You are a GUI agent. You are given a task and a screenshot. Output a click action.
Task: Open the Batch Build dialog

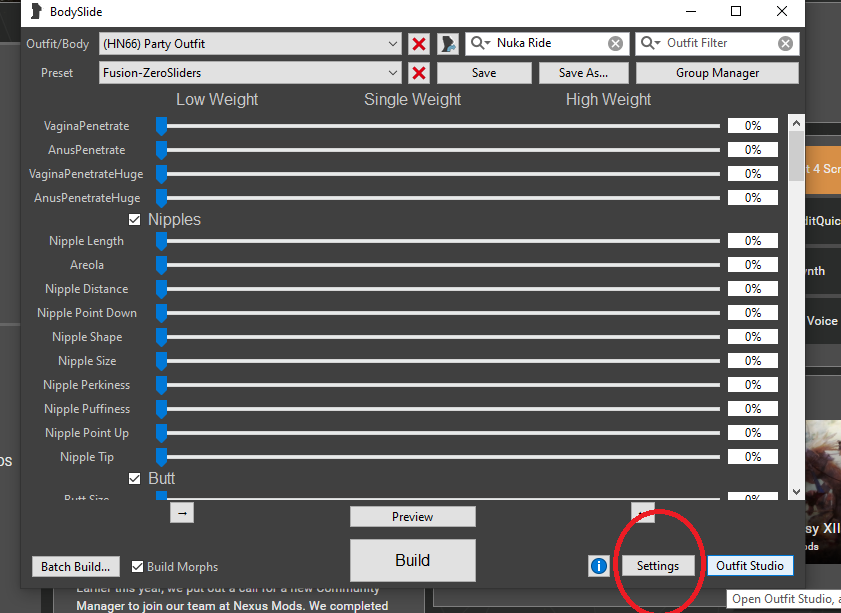[x=76, y=566]
